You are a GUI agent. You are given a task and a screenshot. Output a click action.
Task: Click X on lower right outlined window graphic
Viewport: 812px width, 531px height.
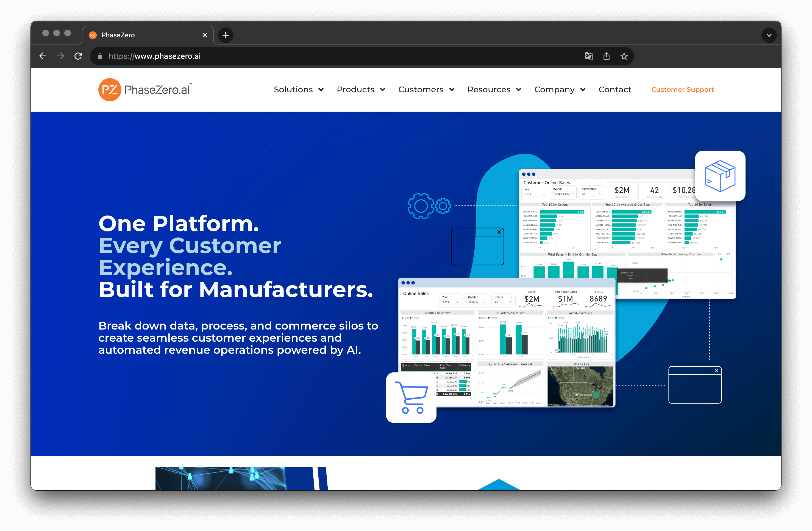tap(716, 370)
